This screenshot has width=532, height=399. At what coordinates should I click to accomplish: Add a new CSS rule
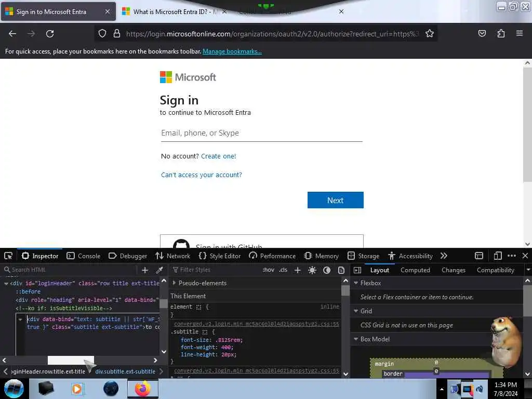pyautogui.click(x=298, y=270)
